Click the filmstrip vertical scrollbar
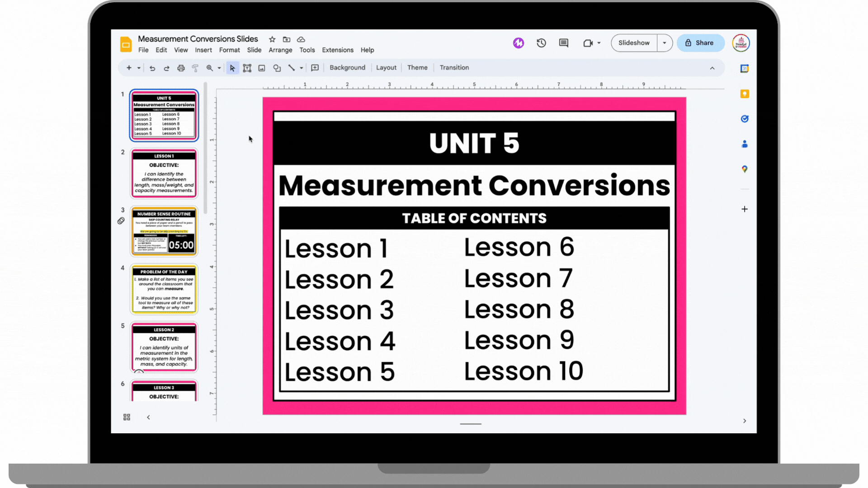This screenshot has width=868, height=488. 205,148
